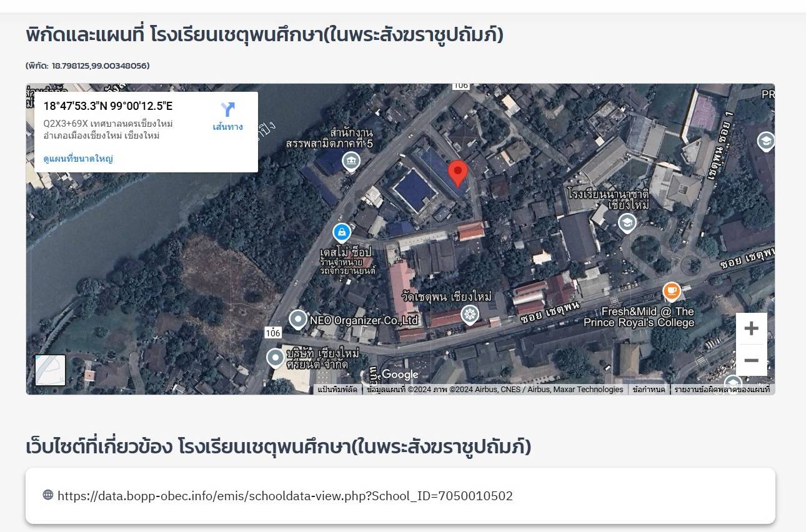Click the red location pin marker
Image resolution: width=806 pixels, height=532 pixels.
[x=458, y=173]
